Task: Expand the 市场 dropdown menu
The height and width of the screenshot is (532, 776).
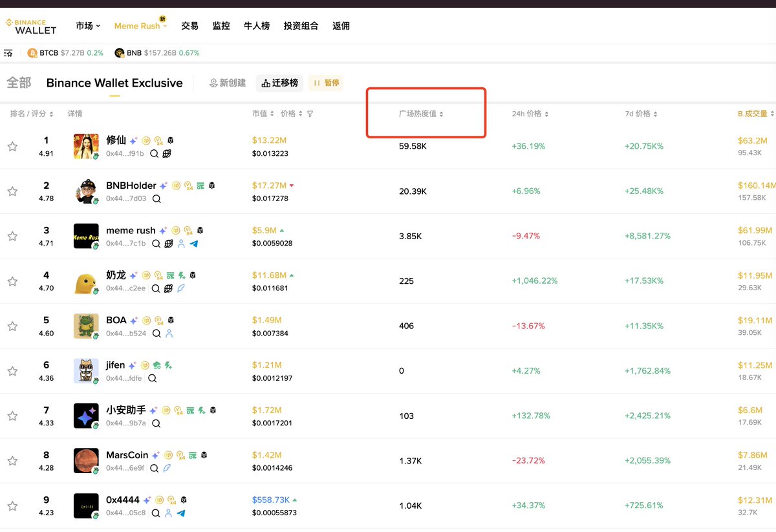Action: 88,26
